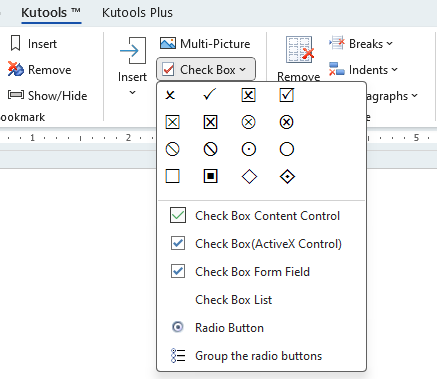Insert the square with filled center symbol
The height and width of the screenshot is (379, 437).
[x=210, y=176]
